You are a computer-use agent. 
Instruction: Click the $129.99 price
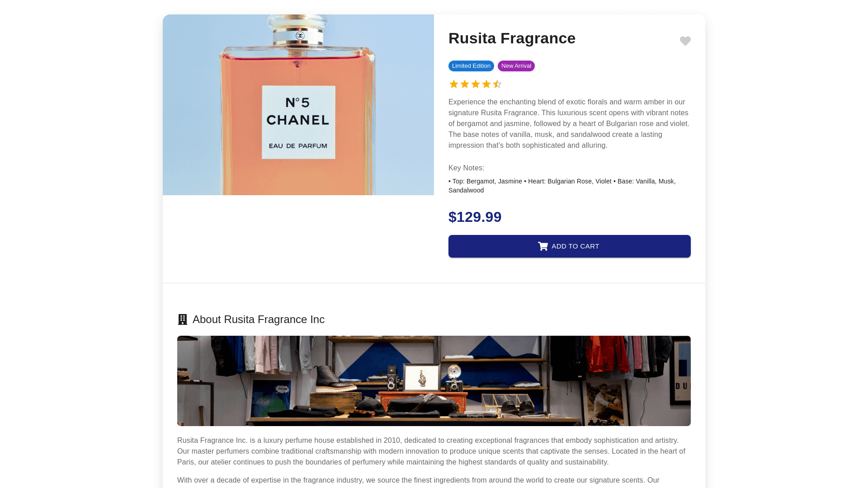[x=475, y=217]
